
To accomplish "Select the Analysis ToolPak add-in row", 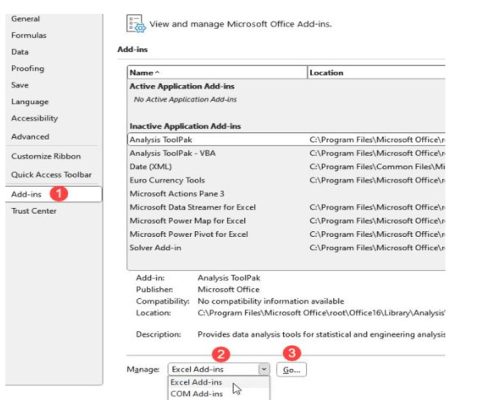I will coord(286,140).
